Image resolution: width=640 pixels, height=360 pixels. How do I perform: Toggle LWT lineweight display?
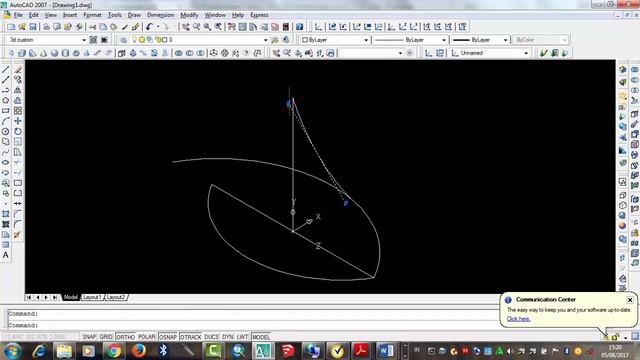(242, 337)
